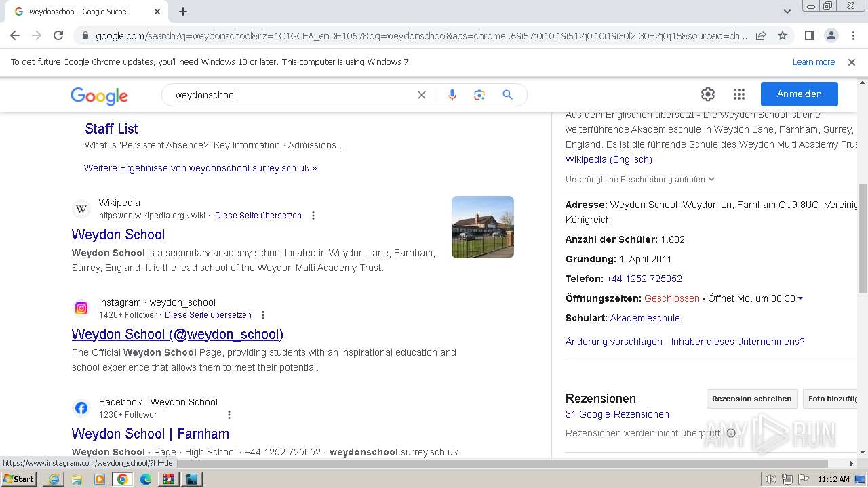Open Chrome profile menu
This screenshot has width=868, height=488.
[x=831, y=35]
